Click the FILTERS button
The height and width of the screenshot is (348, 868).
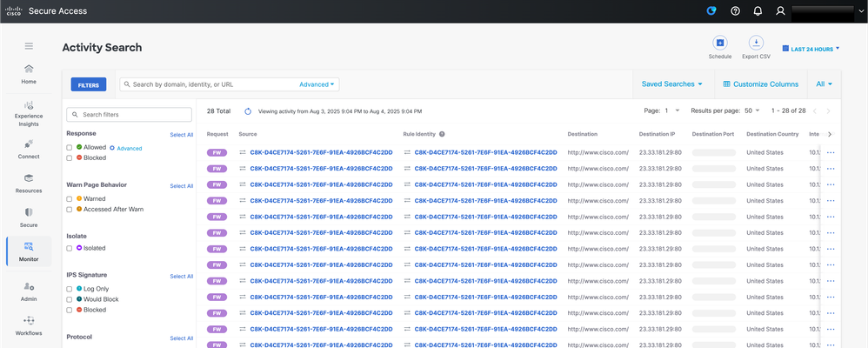[x=89, y=84]
